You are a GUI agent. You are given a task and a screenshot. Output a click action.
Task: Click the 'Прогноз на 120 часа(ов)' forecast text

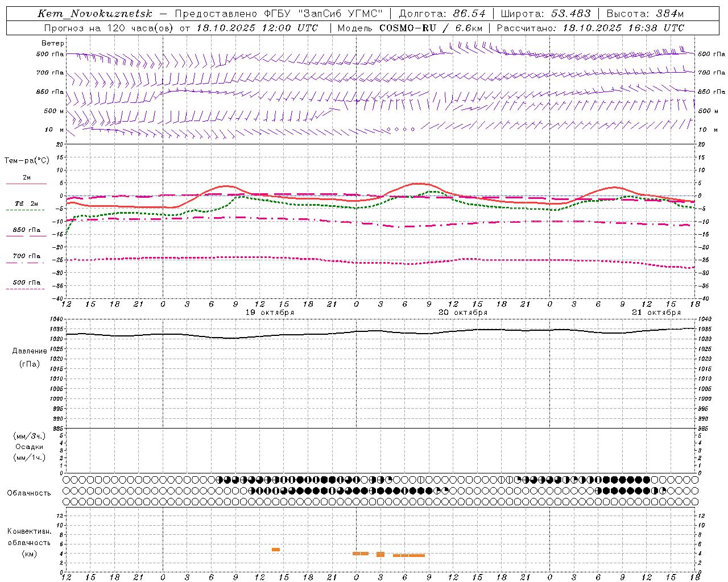tap(109, 28)
